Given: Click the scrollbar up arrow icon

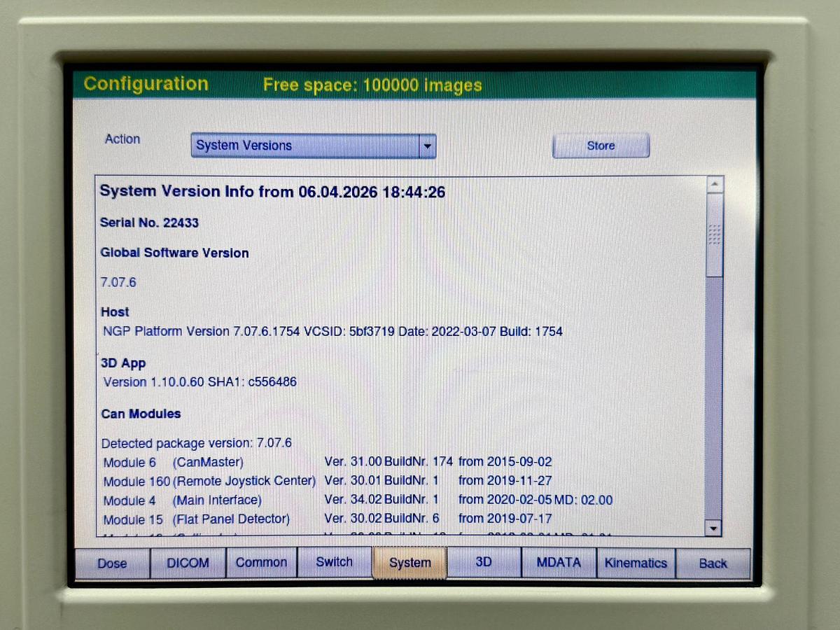Looking at the screenshot, I should click(715, 183).
